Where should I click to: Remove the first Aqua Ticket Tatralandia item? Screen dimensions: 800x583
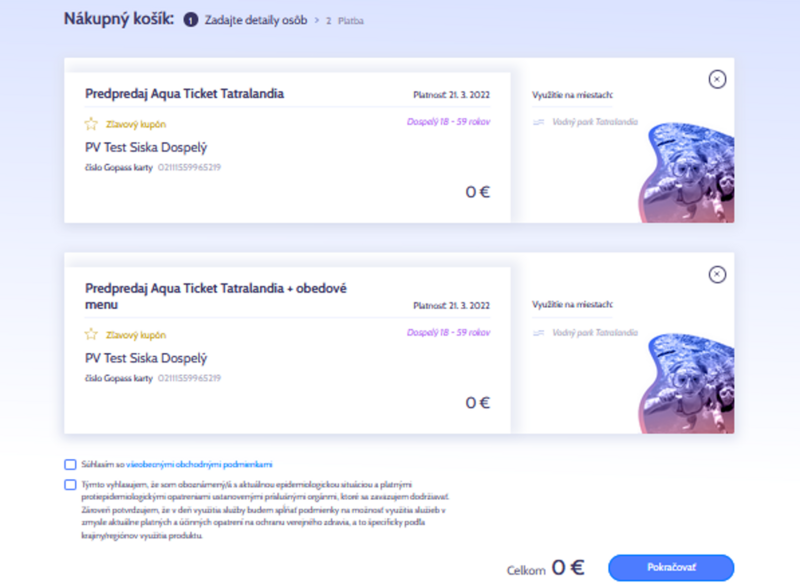717,80
